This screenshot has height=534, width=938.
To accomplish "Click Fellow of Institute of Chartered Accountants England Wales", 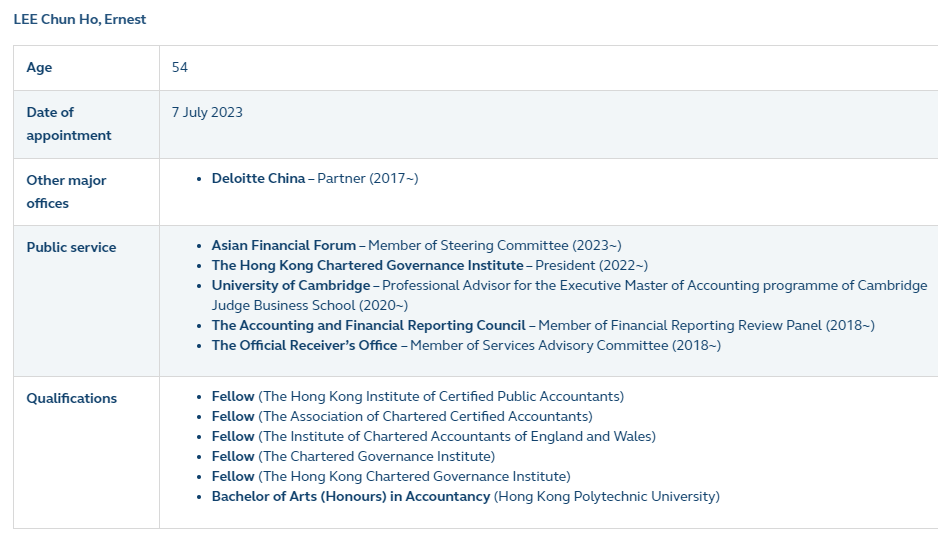I will click(434, 437).
